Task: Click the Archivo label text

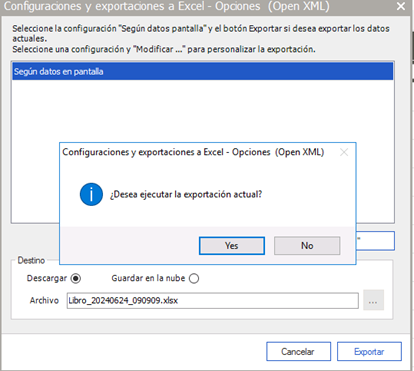Action: click(44, 300)
